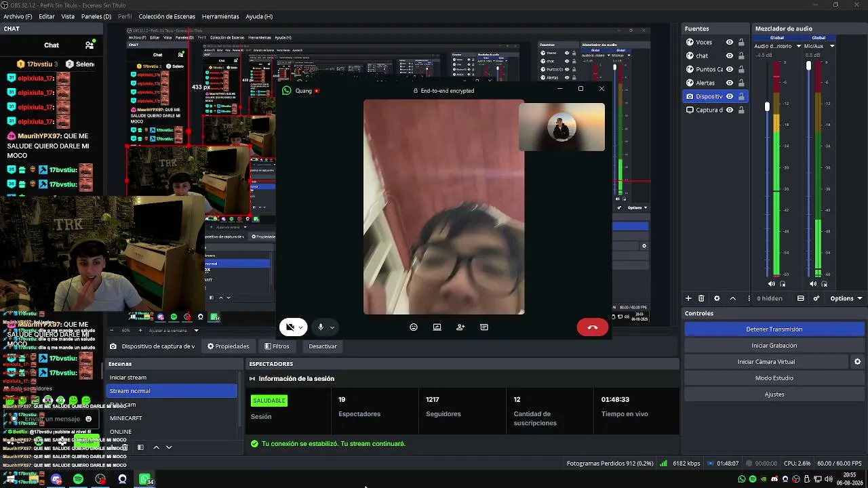
Task: Mute the Audio del escritorio channel
Action: click(772, 284)
